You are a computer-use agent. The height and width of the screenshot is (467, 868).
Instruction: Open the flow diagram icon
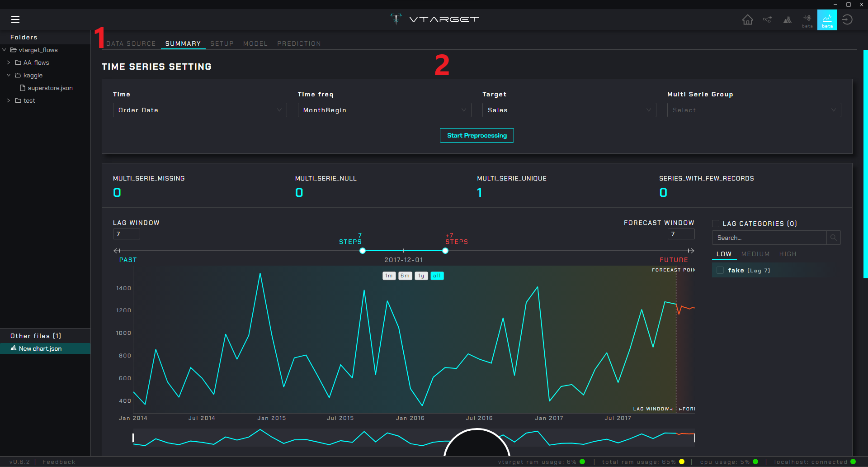pyautogui.click(x=767, y=19)
